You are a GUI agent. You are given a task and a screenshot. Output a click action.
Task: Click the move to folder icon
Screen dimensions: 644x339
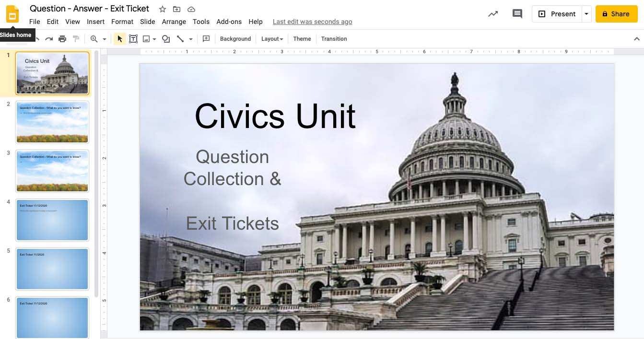click(x=177, y=9)
